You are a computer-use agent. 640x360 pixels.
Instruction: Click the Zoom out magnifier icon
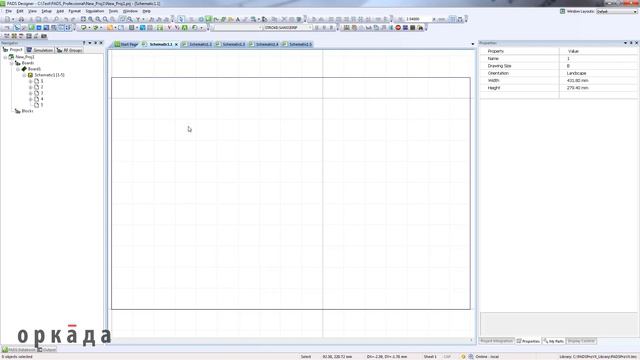98,19
